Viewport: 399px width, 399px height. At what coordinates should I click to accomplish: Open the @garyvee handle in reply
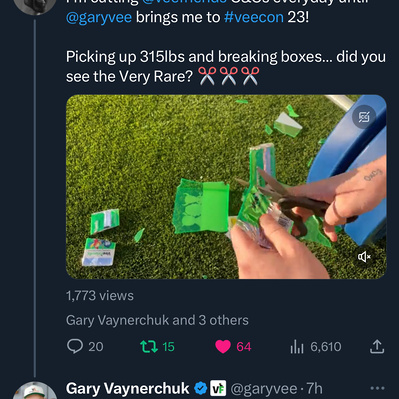[264, 389]
